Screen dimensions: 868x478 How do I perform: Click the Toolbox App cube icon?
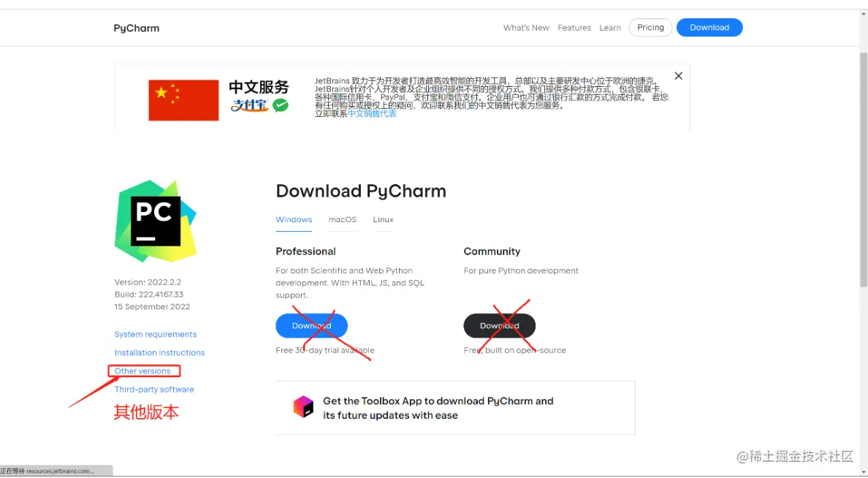[x=303, y=406]
